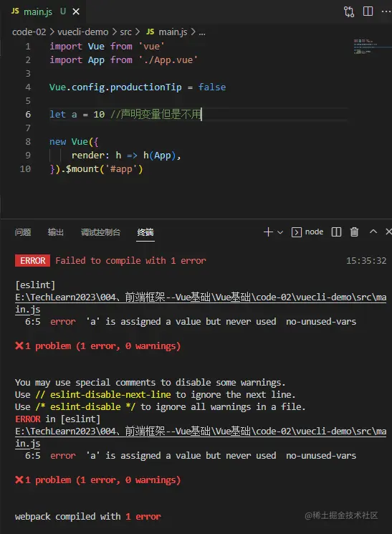Click the editor minimap
This screenshot has height=534, width=392.
click(x=372, y=47)
